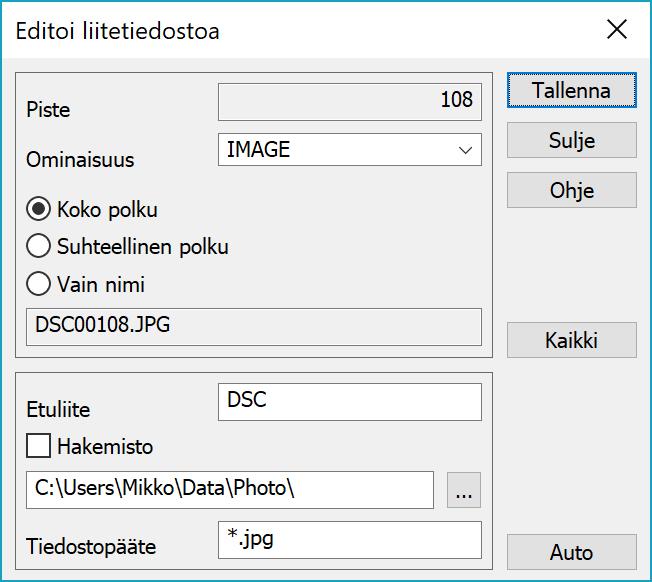
Task: Click the Tallenna button
Action: 571,90
